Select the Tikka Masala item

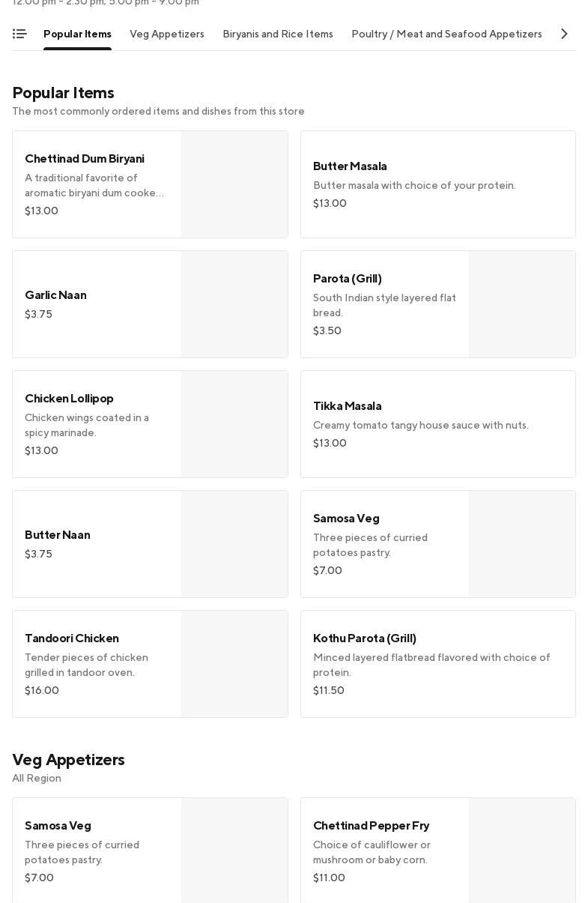click(x=437, y=424)
